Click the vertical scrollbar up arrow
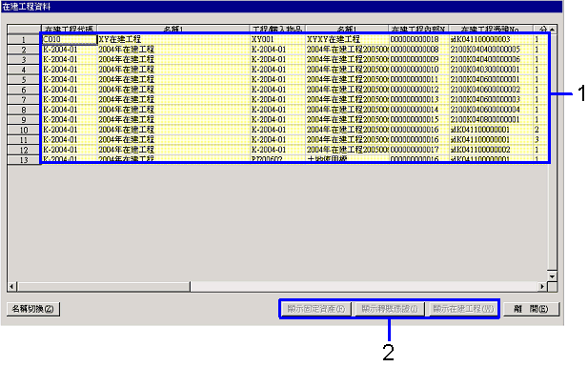Screen dimensions: 588x367 552,30
